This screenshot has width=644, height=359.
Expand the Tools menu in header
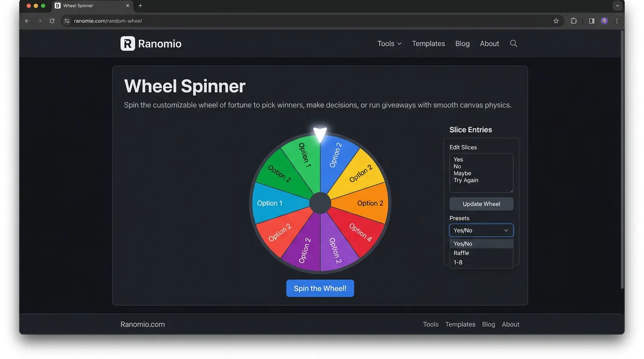click(389, 43)
